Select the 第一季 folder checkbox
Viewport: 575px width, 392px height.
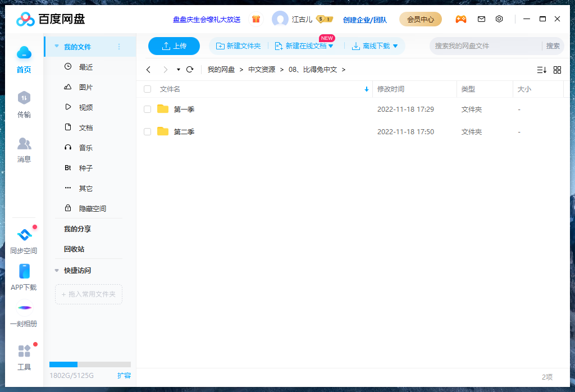147,109
